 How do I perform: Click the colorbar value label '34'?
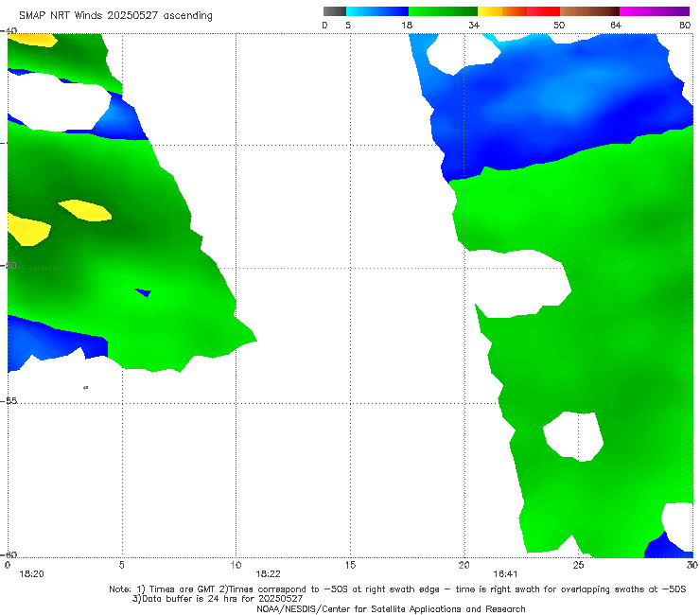coord(474,26)
